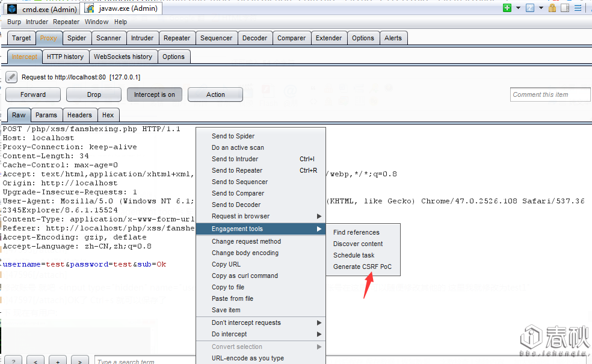Open the Window menu
Viewport: 592px width, 364px height.
(96, 22)
